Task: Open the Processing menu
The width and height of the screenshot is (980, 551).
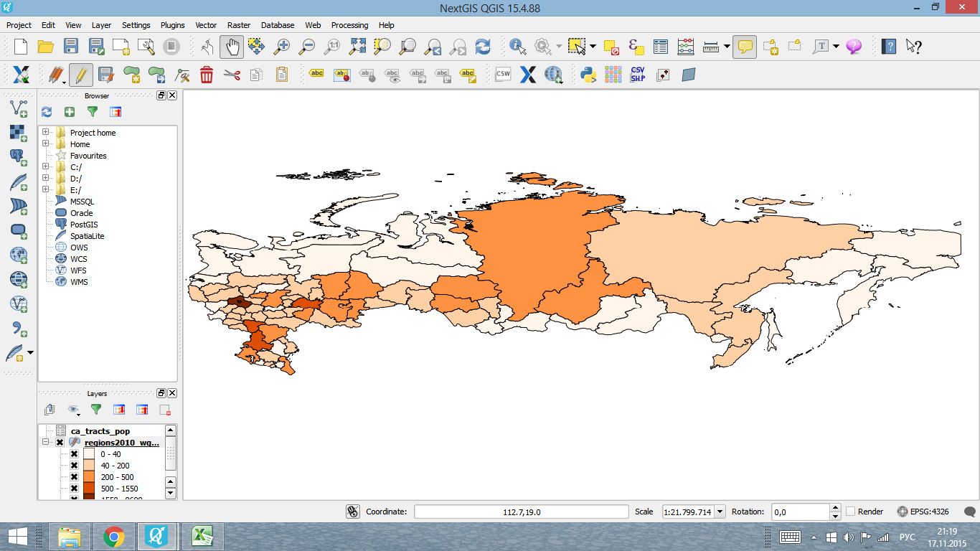Action: pyautogui.click(x=349, y=25)
